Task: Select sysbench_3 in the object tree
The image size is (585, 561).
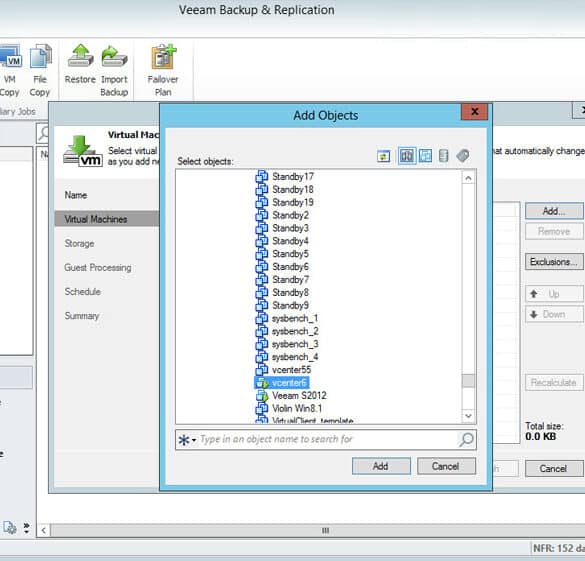Action: click(x=295, y=344)
